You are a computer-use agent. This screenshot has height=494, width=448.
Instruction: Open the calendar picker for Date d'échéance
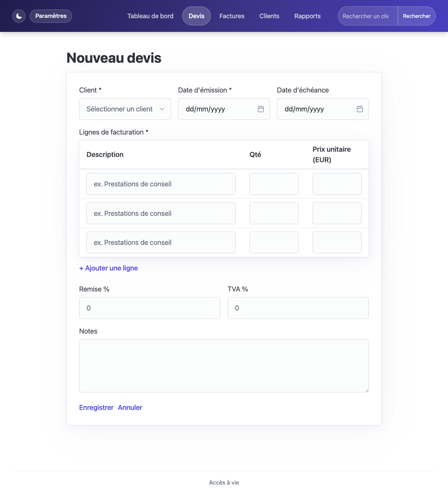coord(359,109)
